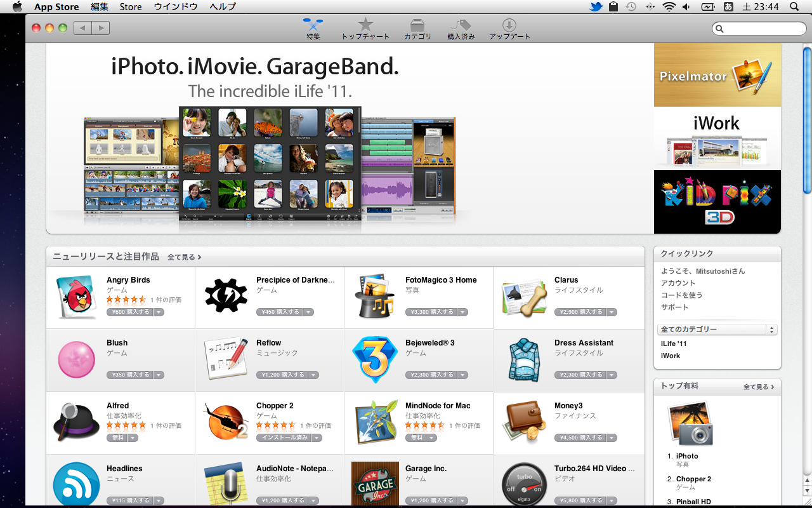Buy Dress Assistant for ¥2,300
The height and width of the screenshot is (508, 812).
(x=580, y=375)
